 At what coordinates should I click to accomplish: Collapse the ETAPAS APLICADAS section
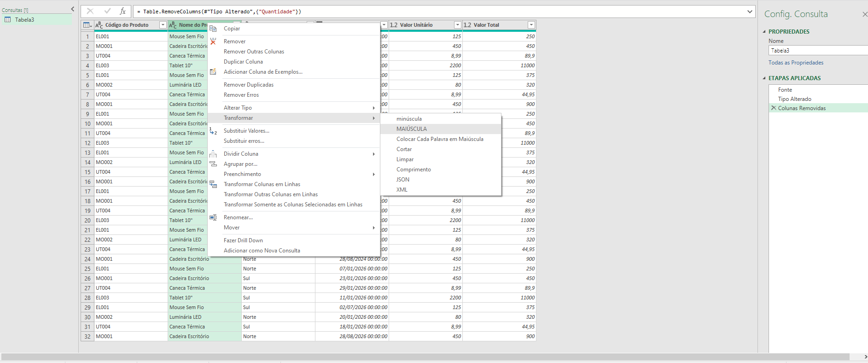[764, 78]
